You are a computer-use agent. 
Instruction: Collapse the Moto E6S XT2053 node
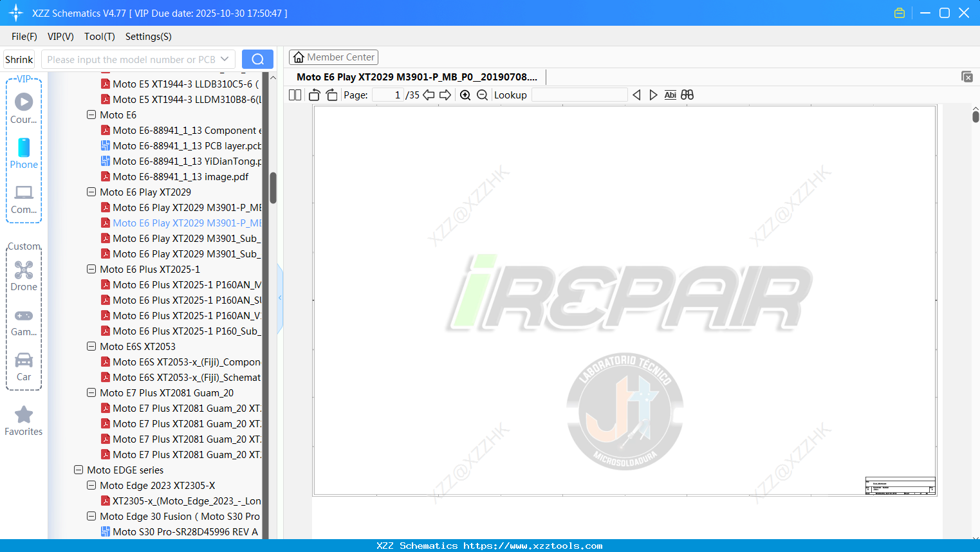pyautogui.click(x=91, y=346)
